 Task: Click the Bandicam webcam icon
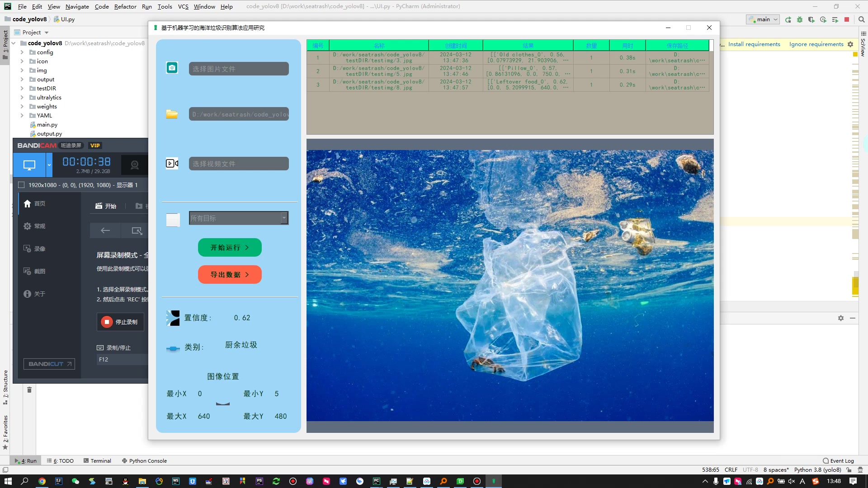(x=134, y=165)
